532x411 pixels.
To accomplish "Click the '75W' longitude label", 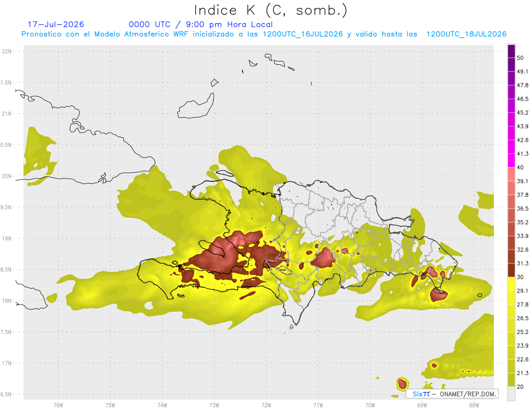I will coord(110,405).
